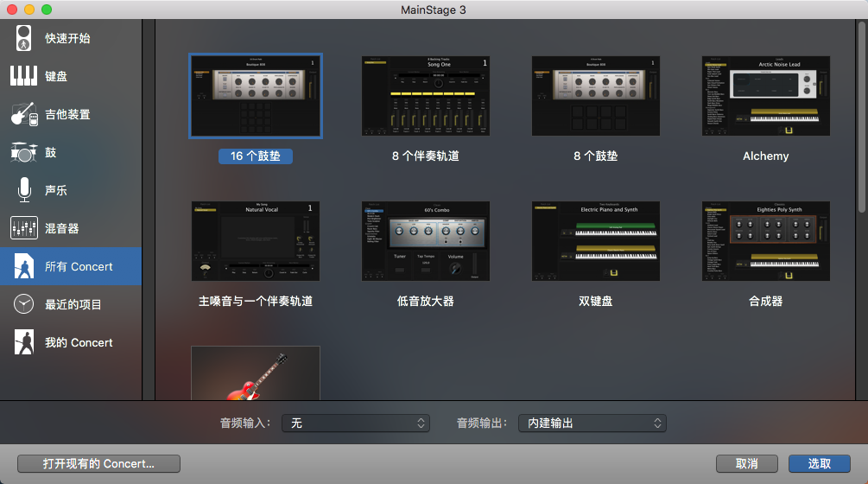Click the Alchemy label text
The width and height of the screenshot is (868, 484).
pos(765,156)
